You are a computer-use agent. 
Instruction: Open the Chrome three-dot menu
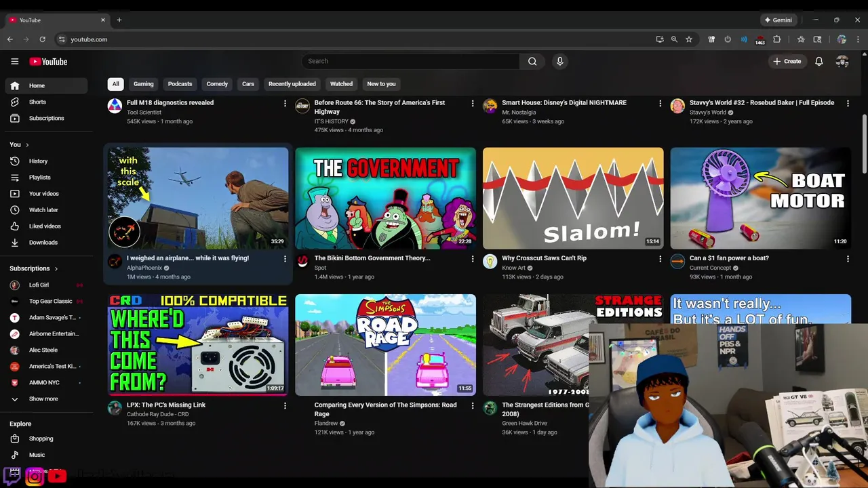[x=859, y=39]
